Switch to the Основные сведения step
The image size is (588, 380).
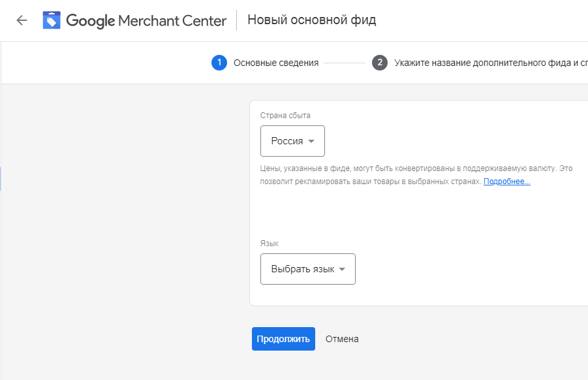(276, 63)
